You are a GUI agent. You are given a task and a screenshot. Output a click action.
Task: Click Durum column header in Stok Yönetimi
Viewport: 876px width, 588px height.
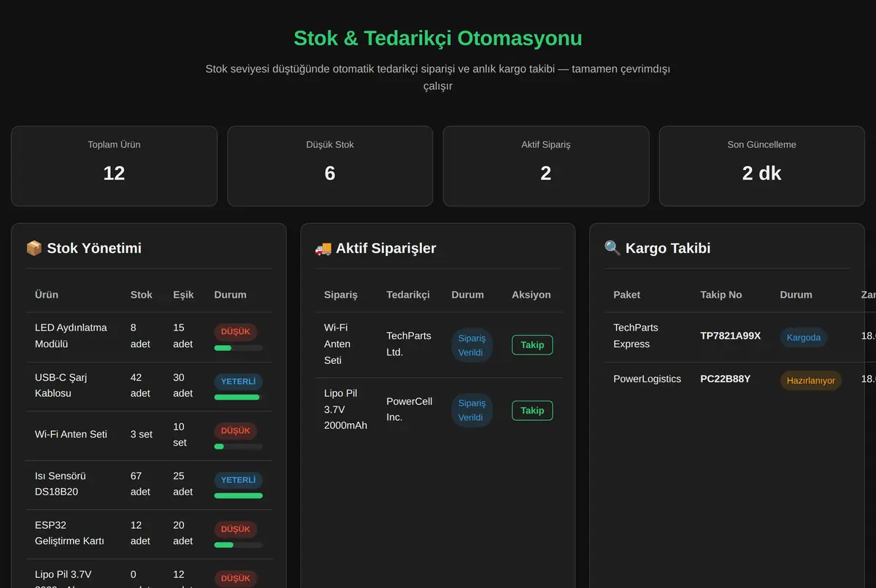[231, 295]
